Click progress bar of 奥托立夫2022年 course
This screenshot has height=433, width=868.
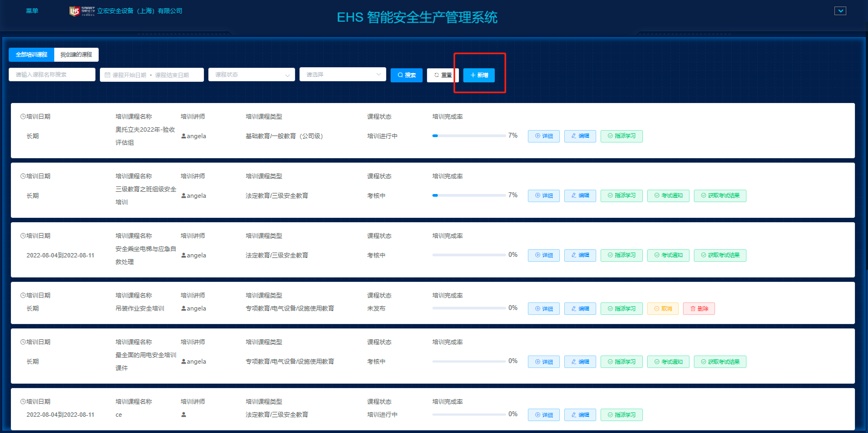click(469, 136)
